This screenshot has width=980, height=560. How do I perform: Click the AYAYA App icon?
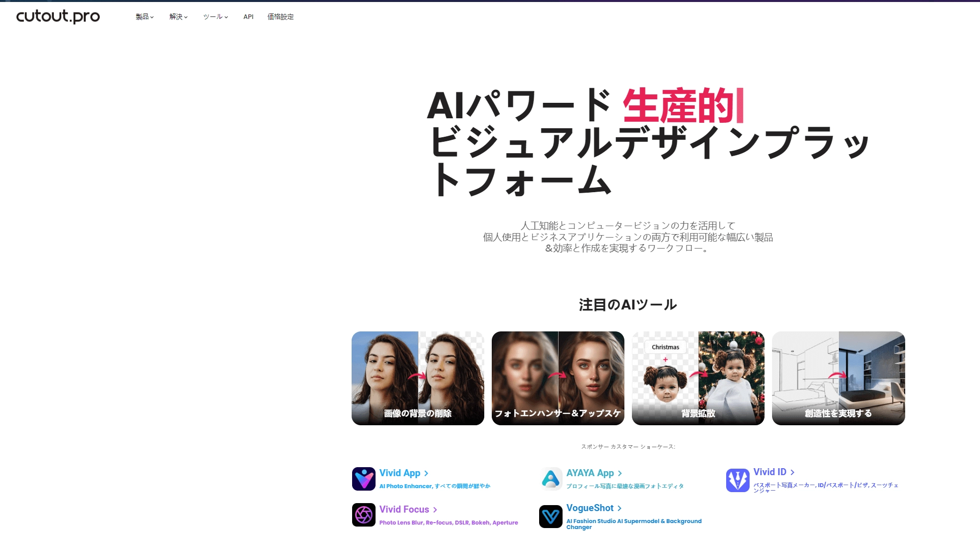551,479
